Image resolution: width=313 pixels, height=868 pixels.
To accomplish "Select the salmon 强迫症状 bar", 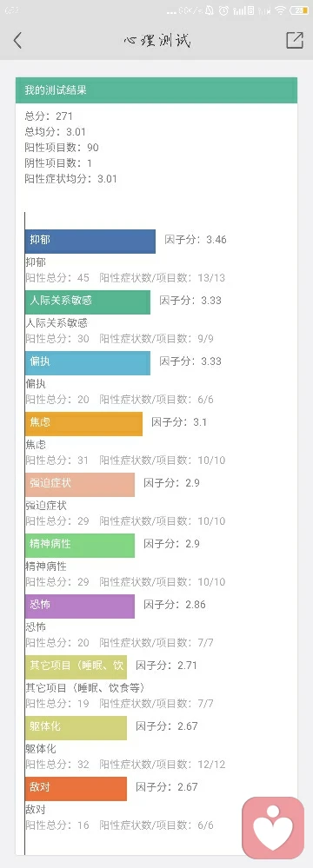I will pos(80,485).
